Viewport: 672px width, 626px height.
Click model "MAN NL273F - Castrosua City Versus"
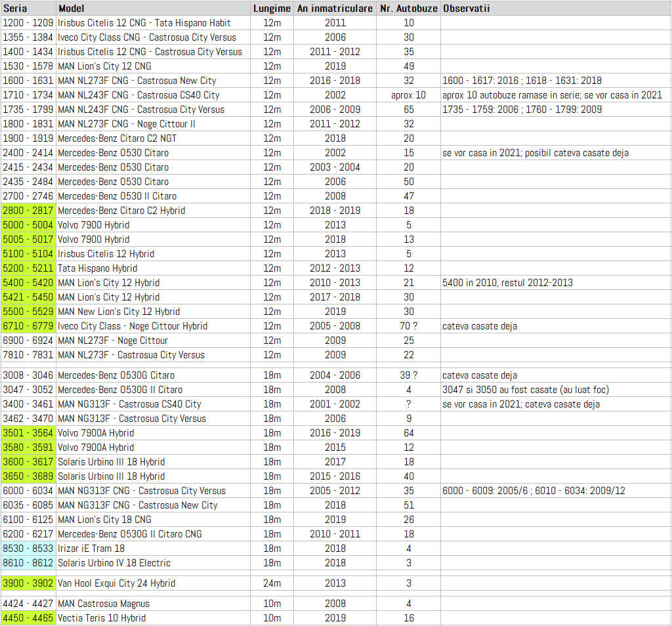click(x=131, y=355)
